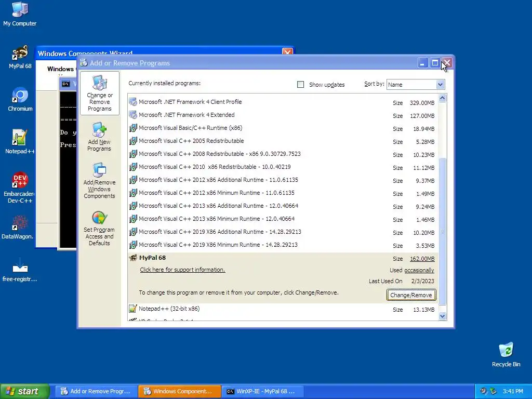Image resolution: width=532 pixels, height=399 pixels.
Task: Click icon of .NET Framework 4 Client Profile
Action: click(133, 102)
